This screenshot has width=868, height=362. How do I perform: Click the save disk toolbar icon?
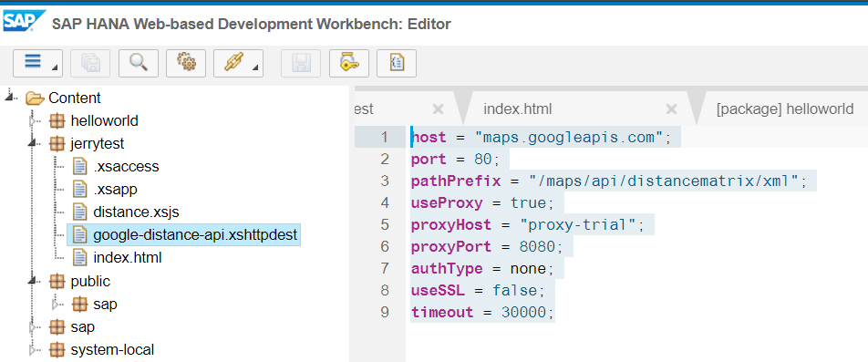point(301,63)
